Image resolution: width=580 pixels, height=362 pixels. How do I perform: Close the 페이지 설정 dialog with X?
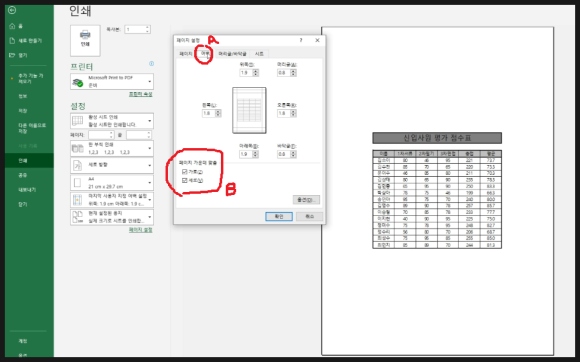[x=317, y=40]
